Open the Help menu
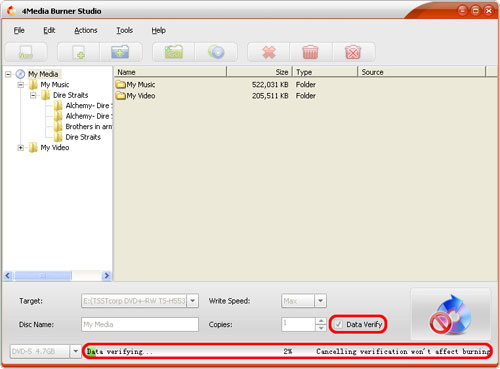The width and height of the screenshot is (500, 369). pos(159,30)
